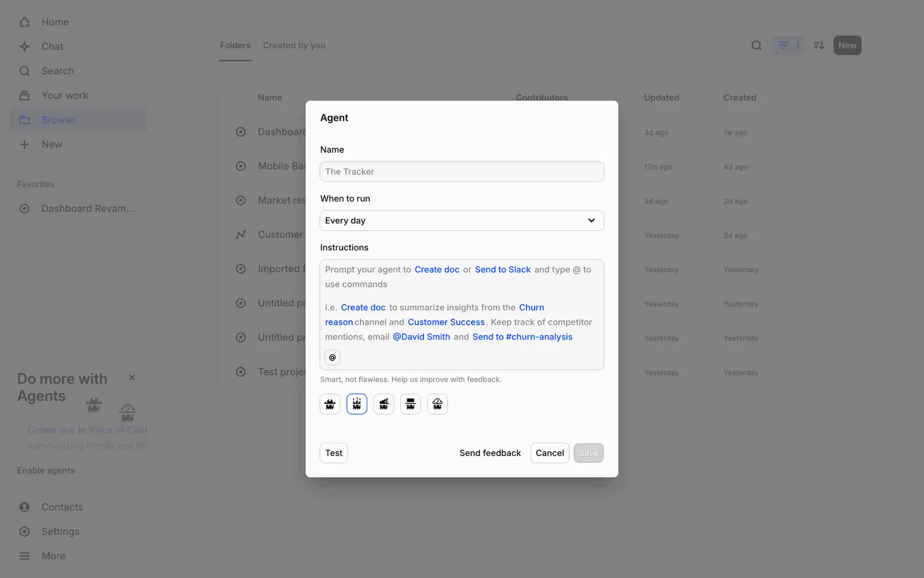Choose the highlighted second agent avatar
This screenshot has width=924, height=578.
pyautogui.click(x=357, y=404)
